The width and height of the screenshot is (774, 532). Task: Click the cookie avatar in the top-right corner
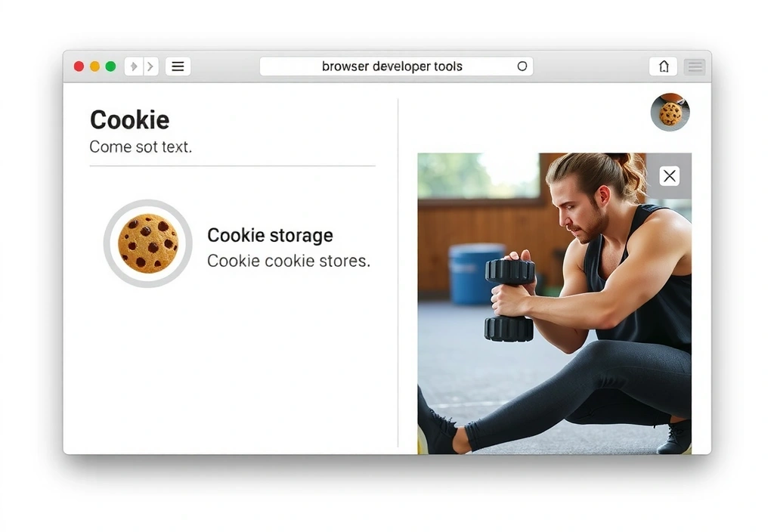[670, 112]
